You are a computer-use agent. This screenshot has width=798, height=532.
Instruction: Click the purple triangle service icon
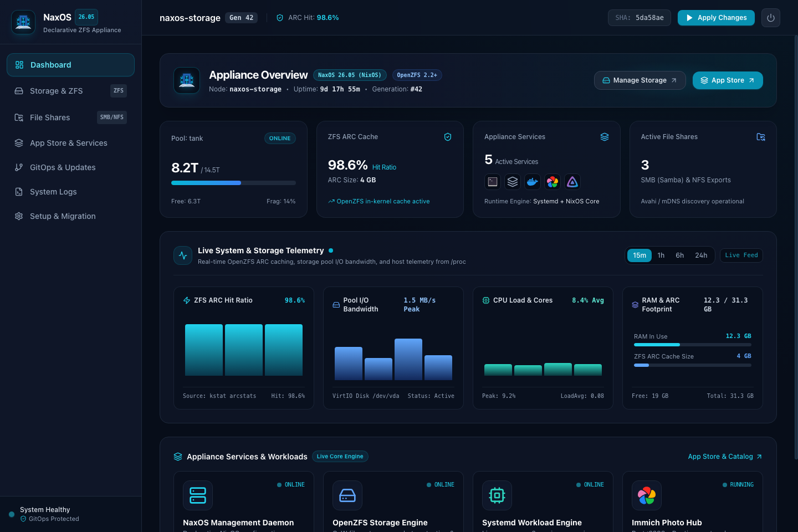572,182
